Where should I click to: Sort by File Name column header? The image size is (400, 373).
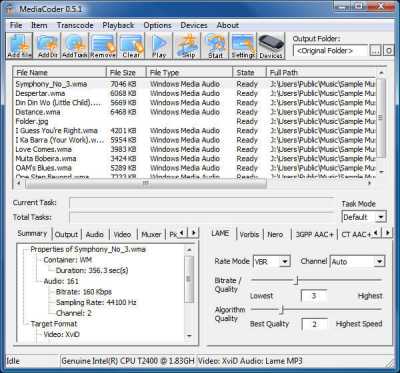point(60,72)
